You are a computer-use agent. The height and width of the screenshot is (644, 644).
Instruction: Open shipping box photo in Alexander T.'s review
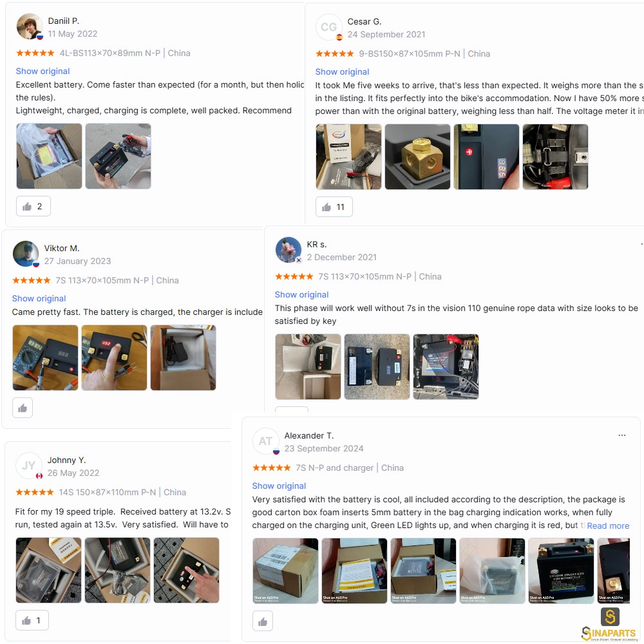[x=285, y=571]
